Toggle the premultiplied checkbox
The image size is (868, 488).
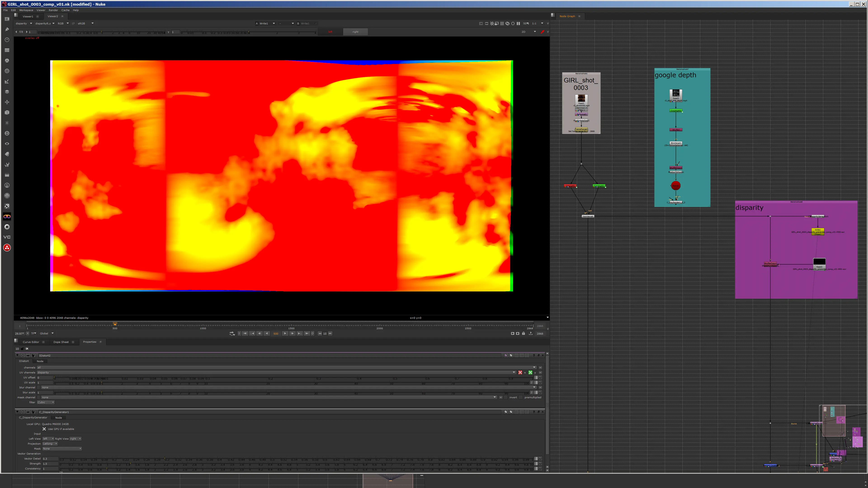coord(521,397)
